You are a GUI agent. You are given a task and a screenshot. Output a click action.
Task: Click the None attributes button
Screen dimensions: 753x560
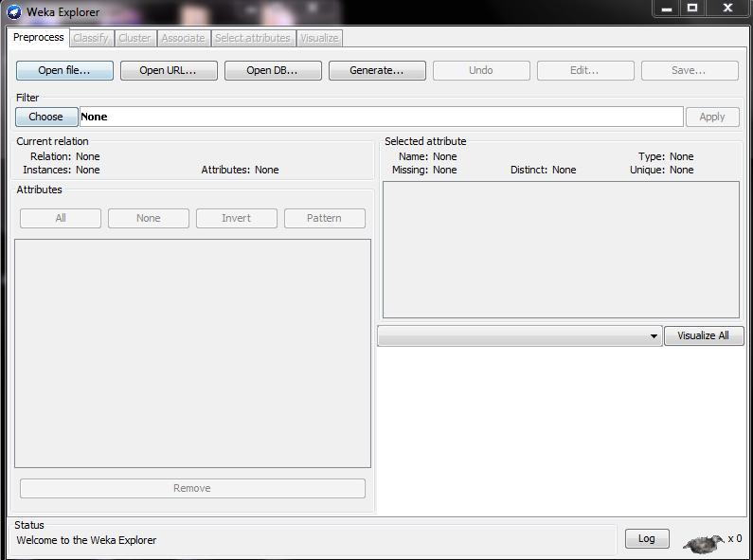pyautogui.click(x=149, y=218)
